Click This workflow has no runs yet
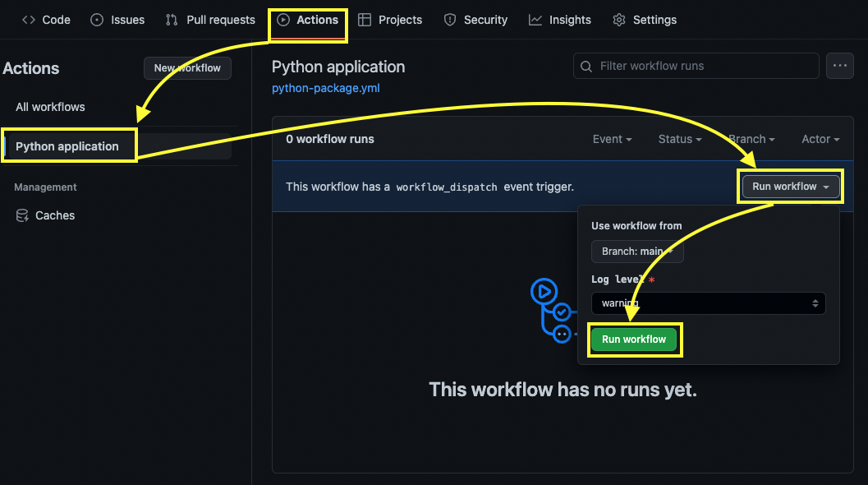 (x=563, y=390)
